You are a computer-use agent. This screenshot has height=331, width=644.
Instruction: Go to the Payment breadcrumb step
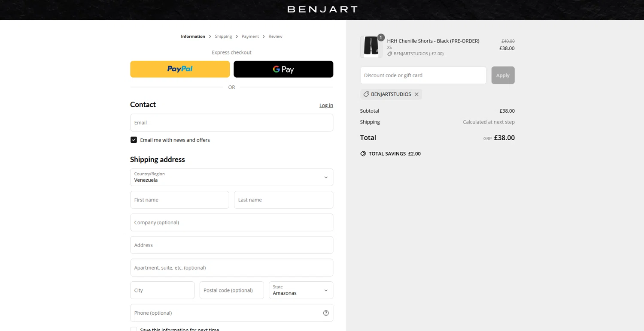click(x=250, y=36)
